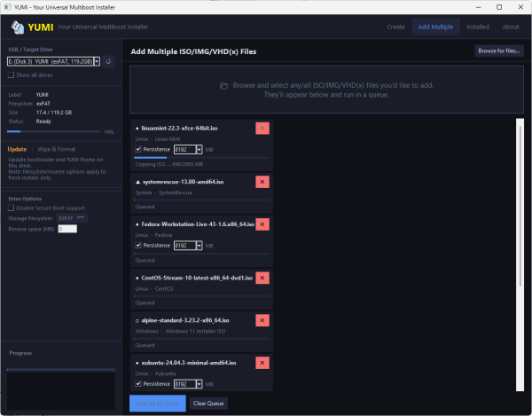Viewport: 532px width, 416px height.
Task: Click the Linux - CentOS category label
Action: [x=154, y=289]
